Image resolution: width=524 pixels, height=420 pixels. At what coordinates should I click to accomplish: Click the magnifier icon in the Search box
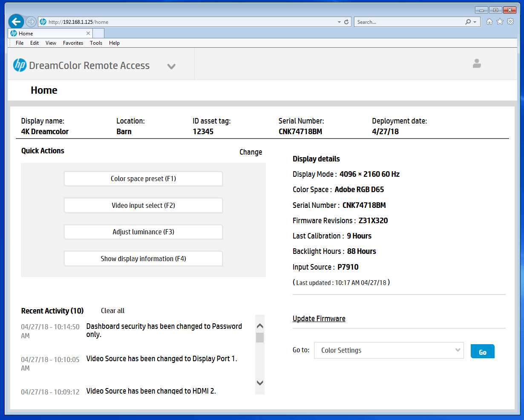click(468, 22)
